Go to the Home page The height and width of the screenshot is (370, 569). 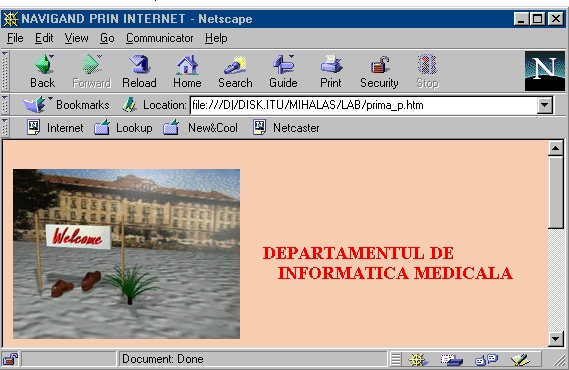click(187, 71)
